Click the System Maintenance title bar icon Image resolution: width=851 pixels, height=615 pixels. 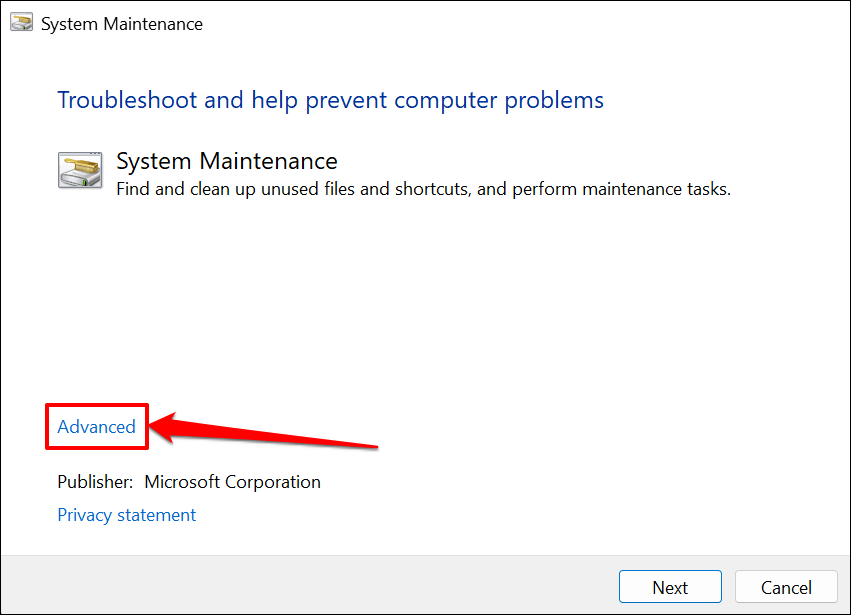22,24
